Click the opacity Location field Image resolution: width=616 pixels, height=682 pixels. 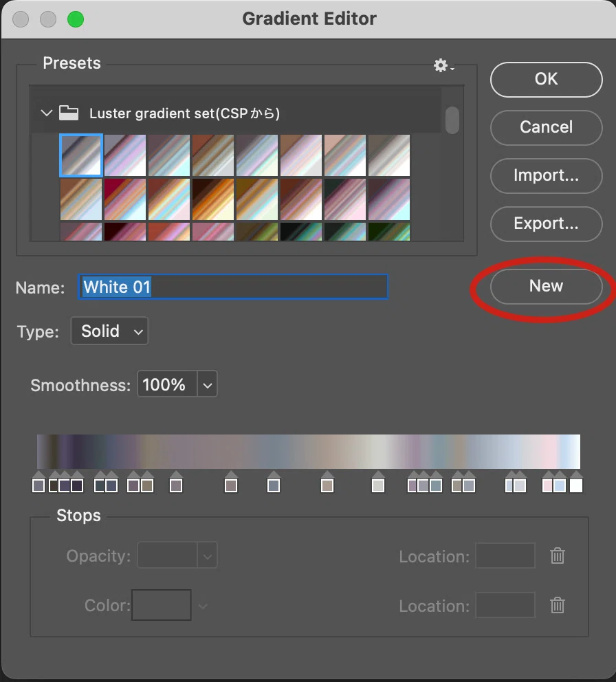[x=505, y=555]
